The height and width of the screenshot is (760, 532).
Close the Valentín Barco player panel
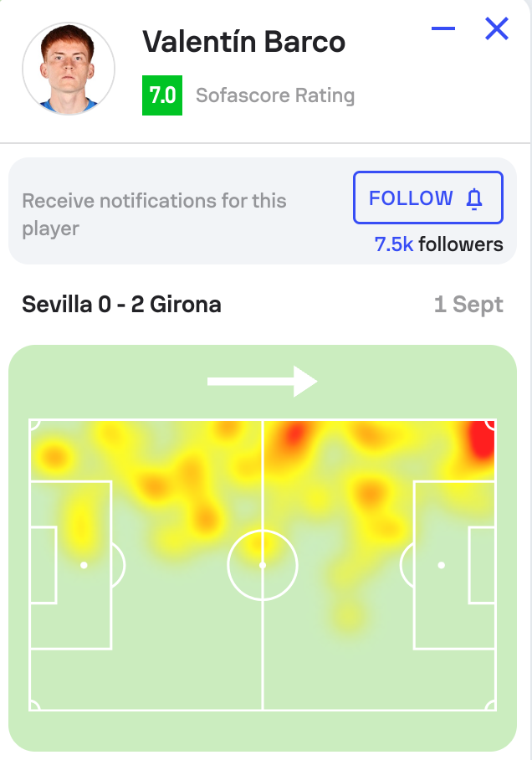tap(497, 29)
